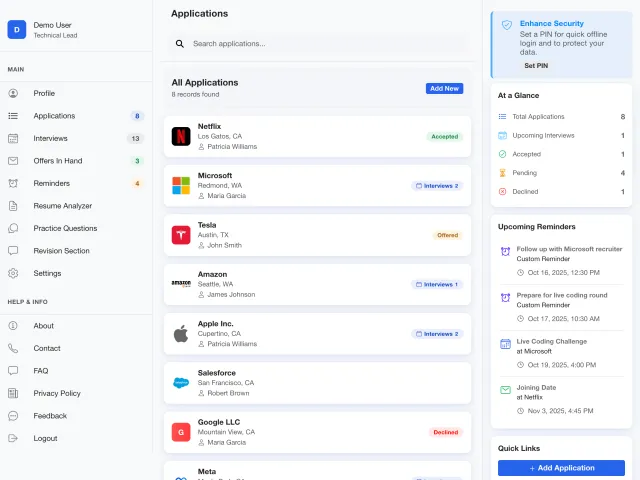Click Upcoming Interviews in At a Glance
Screen dimensions: 640x480
[x=561, y=136]
